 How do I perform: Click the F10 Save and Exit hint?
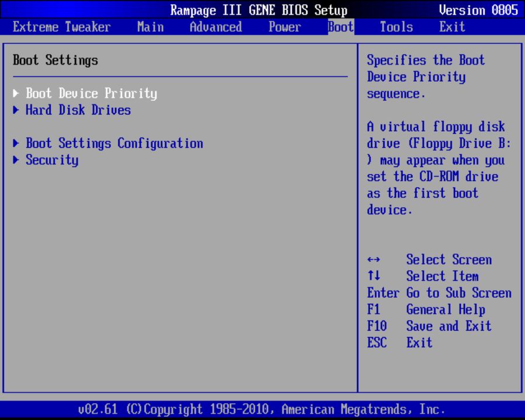coord(429,326)
